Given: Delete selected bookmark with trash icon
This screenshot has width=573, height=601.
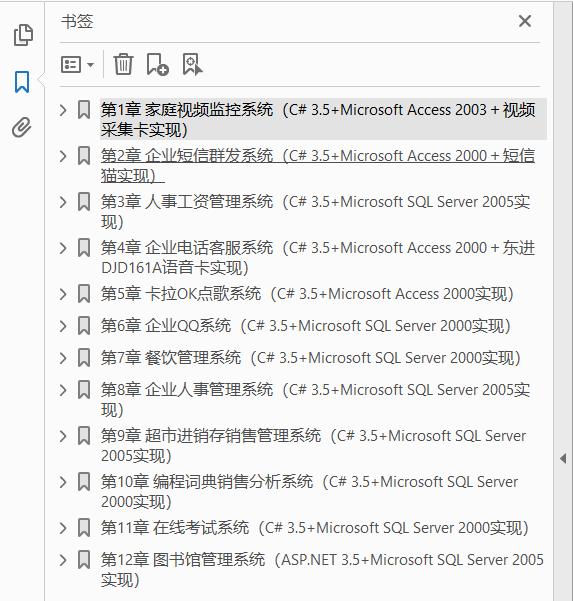Looking at the screenshot, I should pos(123,64).
